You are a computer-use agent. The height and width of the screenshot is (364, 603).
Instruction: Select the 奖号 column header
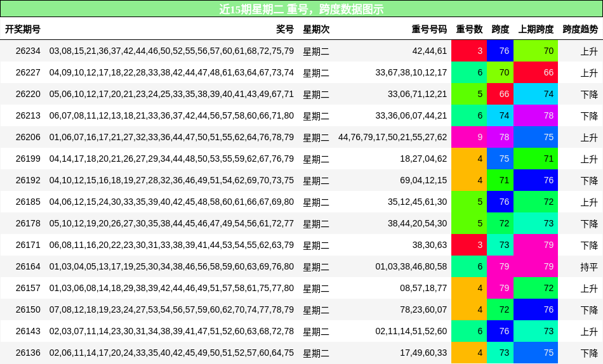[x=285, y=29]
